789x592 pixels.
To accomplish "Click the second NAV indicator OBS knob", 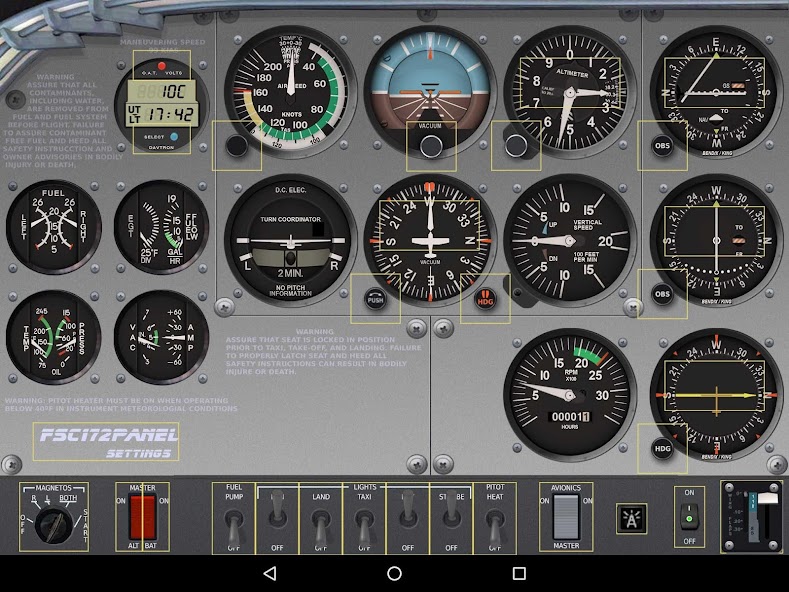I will [662, 294].
